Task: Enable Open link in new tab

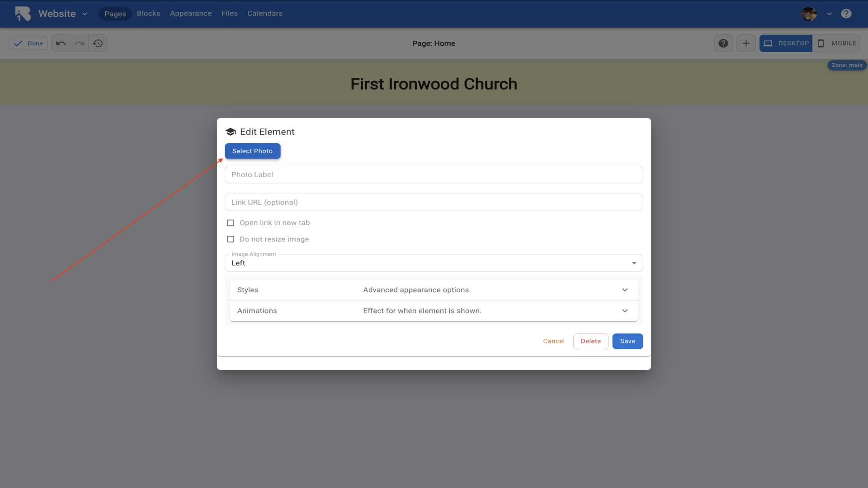Action: coord(231,223)
